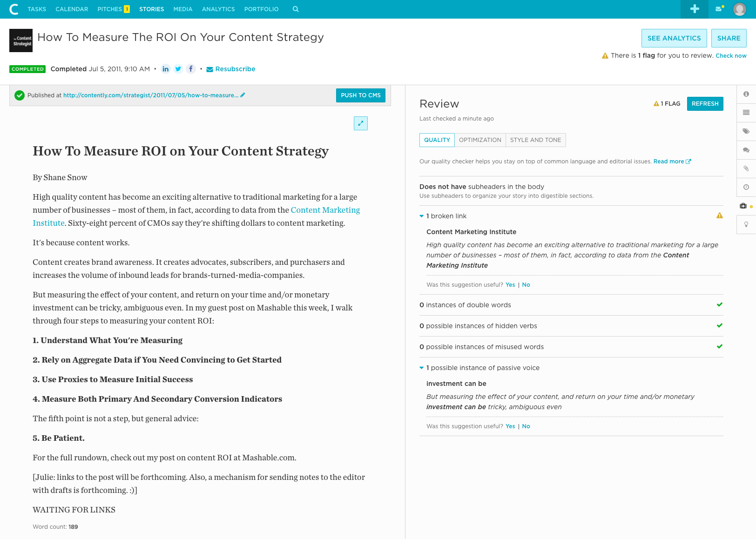The image size is (756, 539).
Task: Open the comments panel icon
Action: [746, 150]
